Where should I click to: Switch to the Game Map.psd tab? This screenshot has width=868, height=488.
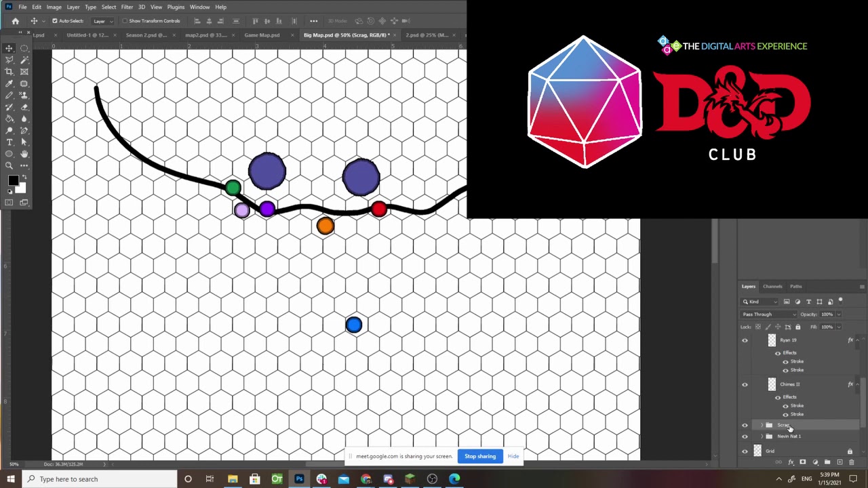[x=262, y=35]
